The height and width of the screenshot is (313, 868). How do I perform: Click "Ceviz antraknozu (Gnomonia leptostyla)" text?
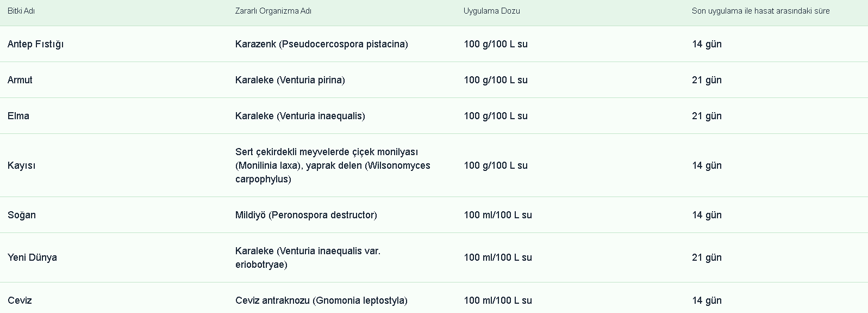click(x=321, y=300)
